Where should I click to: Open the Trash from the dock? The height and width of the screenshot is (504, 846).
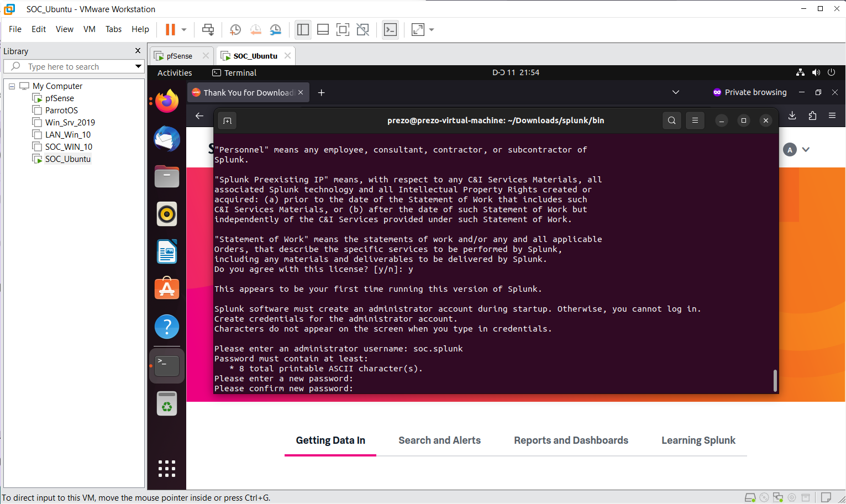167,404
